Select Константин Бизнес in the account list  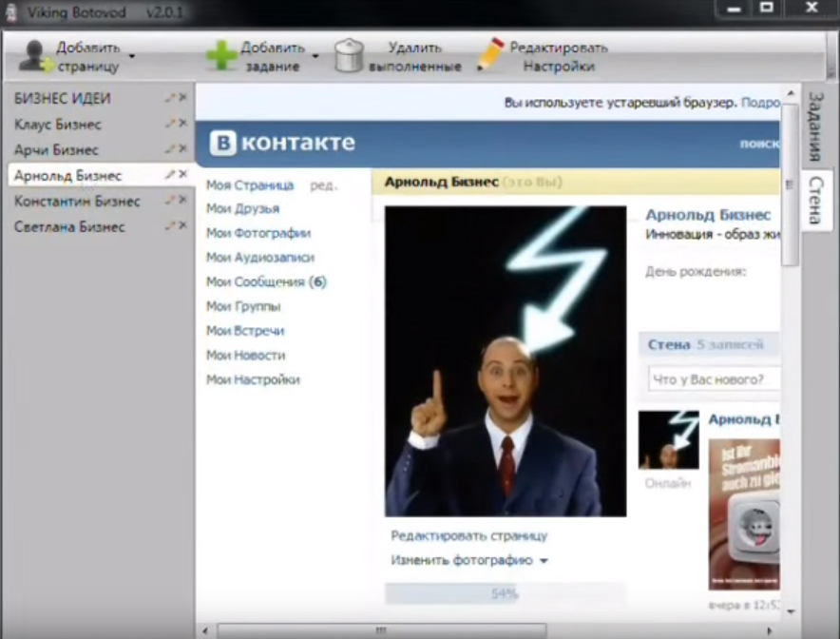pos(77,202)
